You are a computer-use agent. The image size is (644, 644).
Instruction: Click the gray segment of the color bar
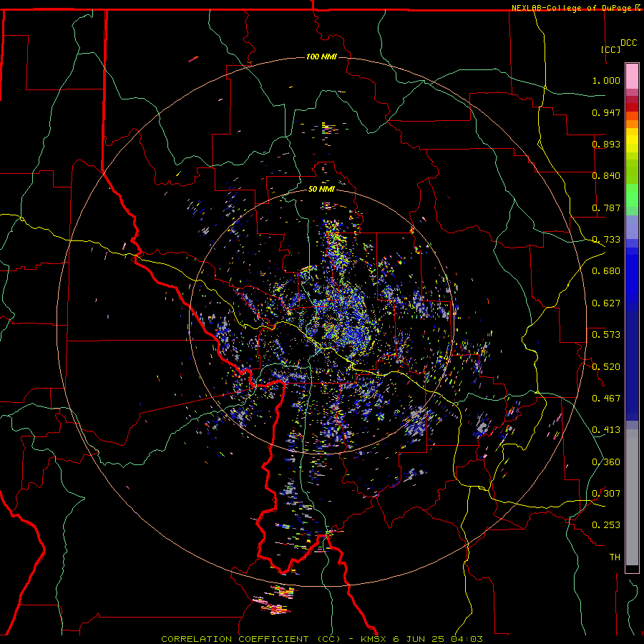[x=632, y=497]
